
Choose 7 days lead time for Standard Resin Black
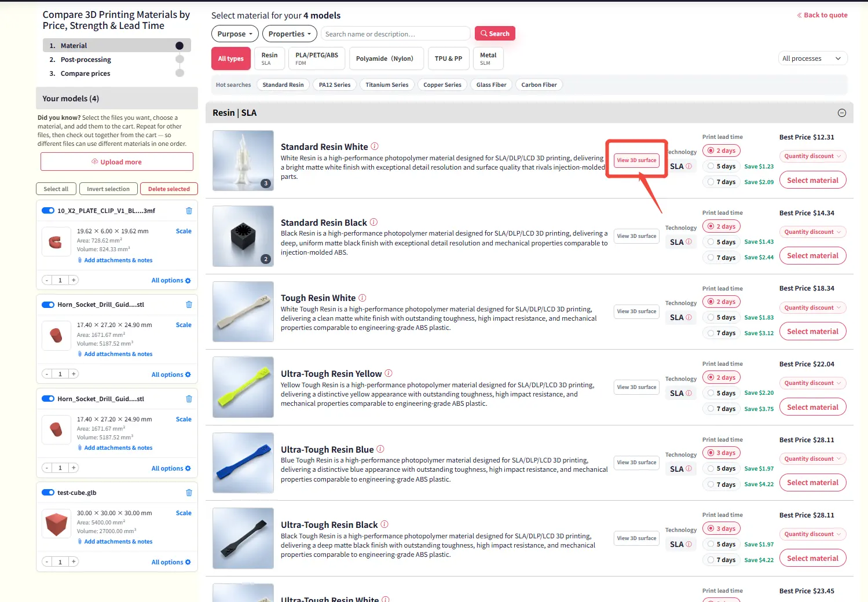pyautogui.click(x=721, y=258)
